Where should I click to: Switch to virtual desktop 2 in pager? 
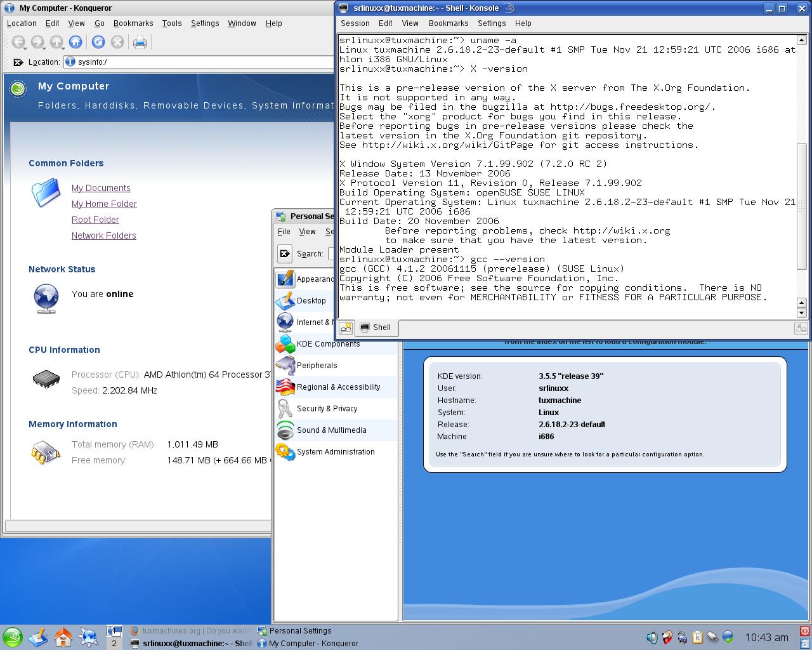(114, 643)
